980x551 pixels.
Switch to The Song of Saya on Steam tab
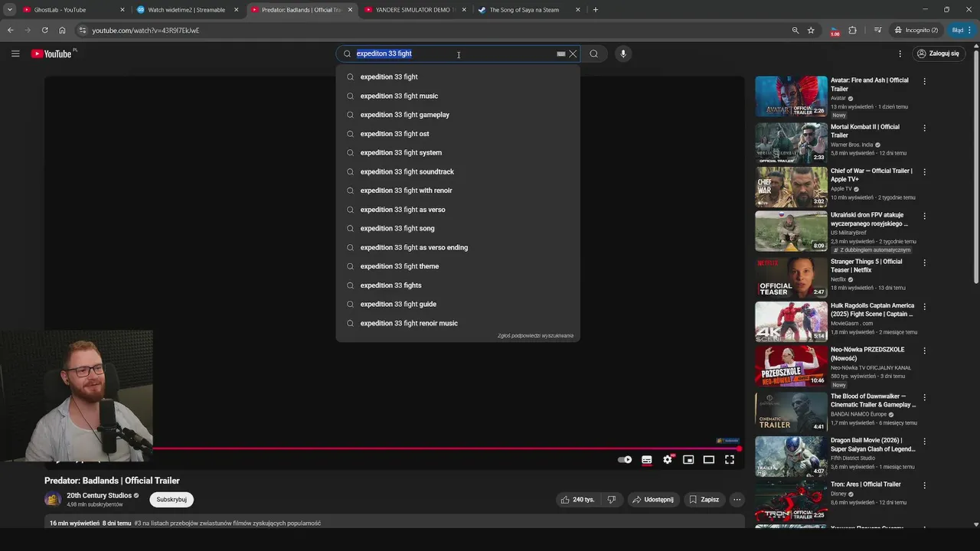530,10
